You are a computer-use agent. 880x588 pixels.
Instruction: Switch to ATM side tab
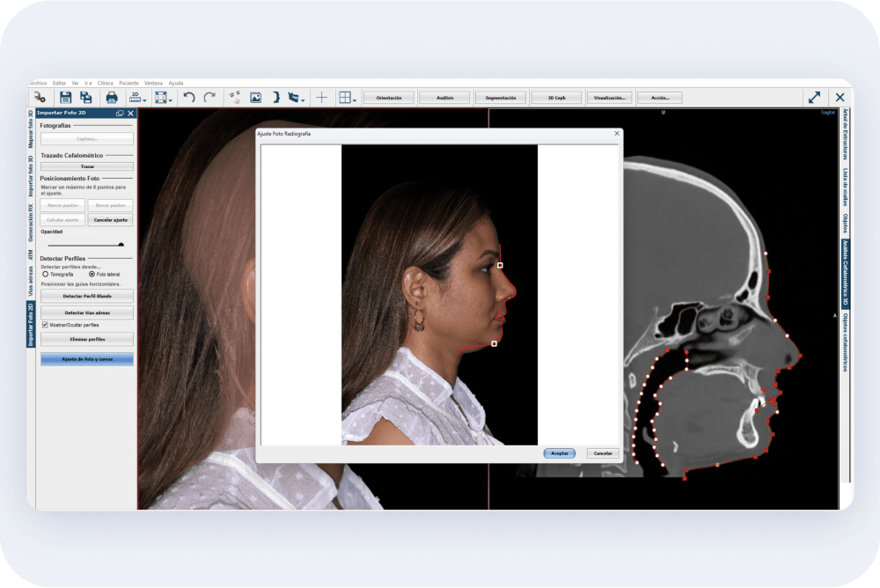coord(31,255)
